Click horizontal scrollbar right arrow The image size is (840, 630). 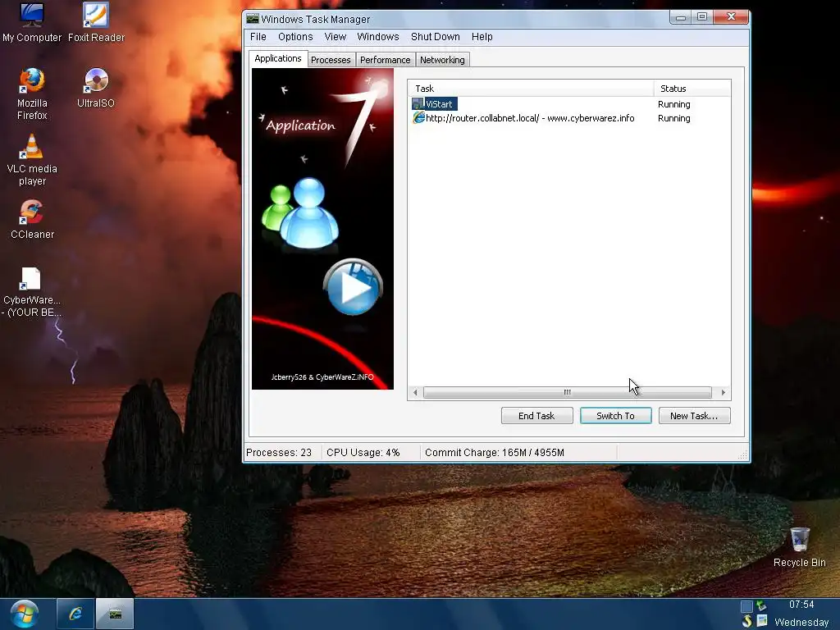click(x=724, y=393)
